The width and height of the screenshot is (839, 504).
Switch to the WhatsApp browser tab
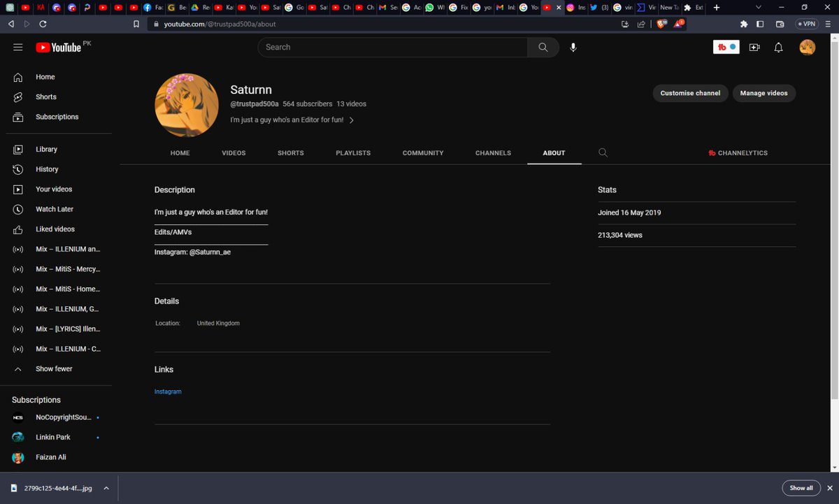coord(436,7)
